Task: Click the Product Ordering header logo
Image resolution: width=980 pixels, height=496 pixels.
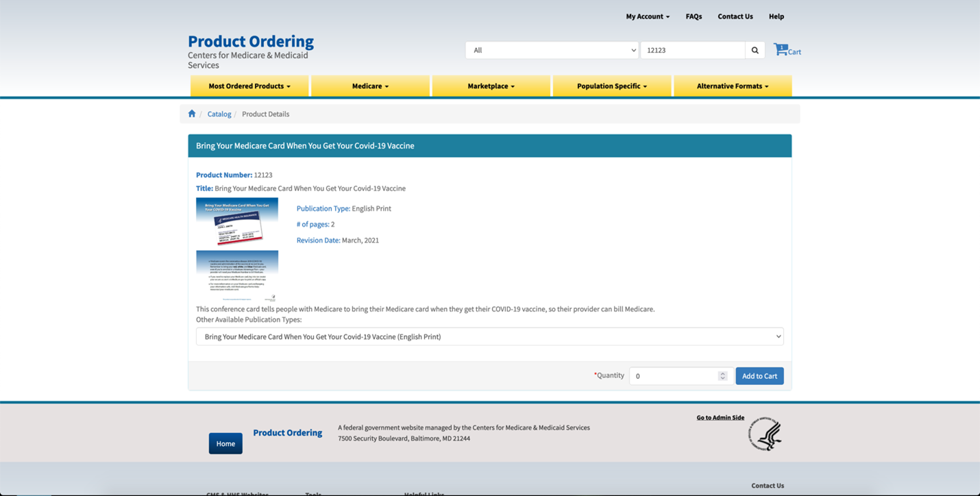Action: point(251,51)
